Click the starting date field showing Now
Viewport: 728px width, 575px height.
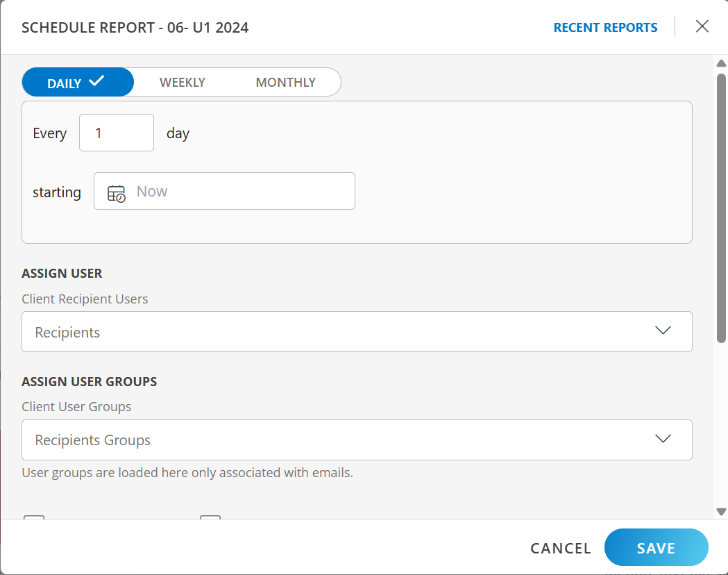(x=236, y=191)
